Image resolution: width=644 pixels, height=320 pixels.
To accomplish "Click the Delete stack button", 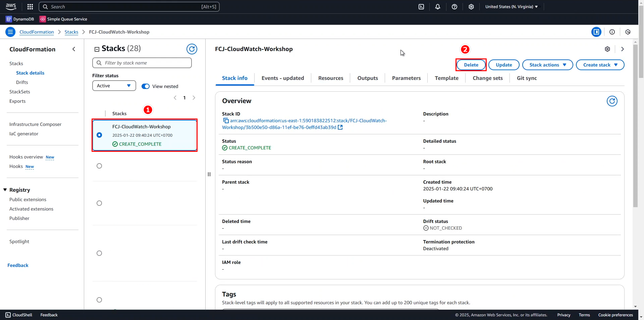I will coord(471,65).
